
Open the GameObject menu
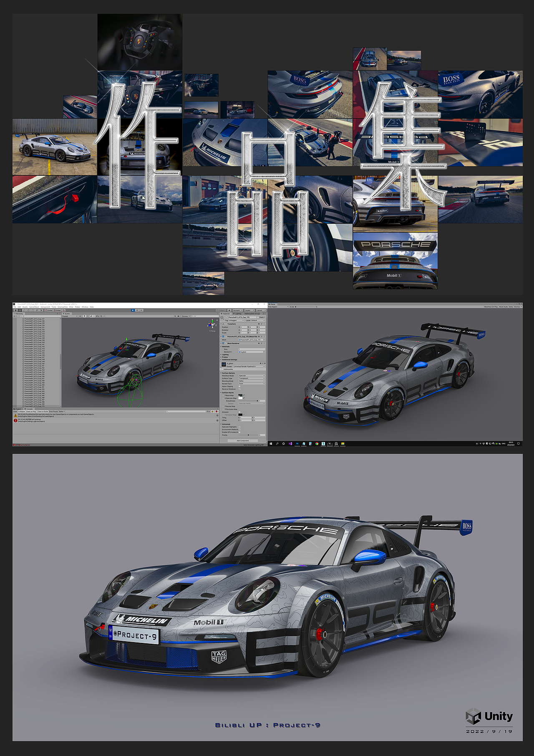[x=34, y=307]
